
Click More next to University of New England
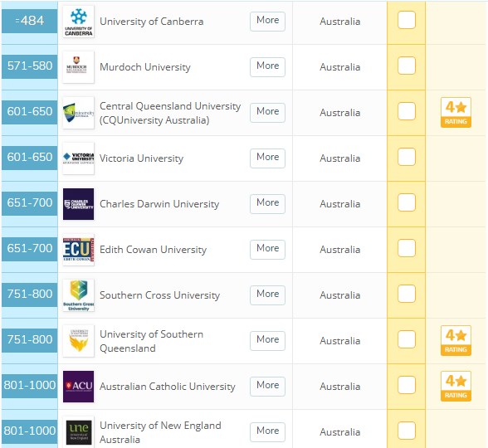pyautogui.click(x=267, y=431)
